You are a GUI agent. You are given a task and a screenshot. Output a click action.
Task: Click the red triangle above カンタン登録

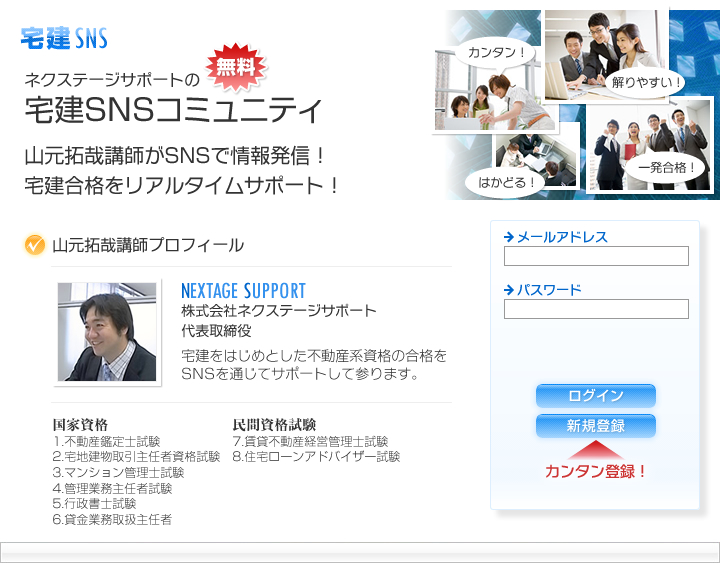[x=596, y=450]
